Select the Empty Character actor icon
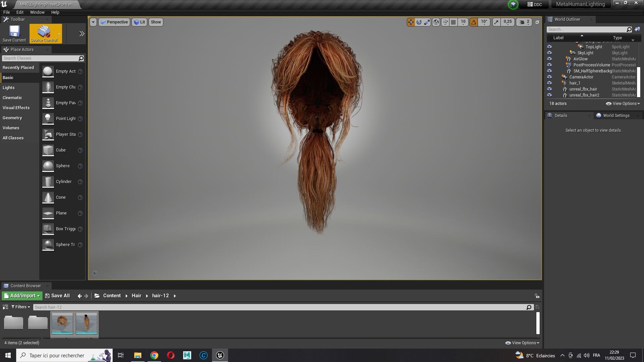Image resolution: width=644 pixels, height=362 pixels. click(x=48, y=87)
